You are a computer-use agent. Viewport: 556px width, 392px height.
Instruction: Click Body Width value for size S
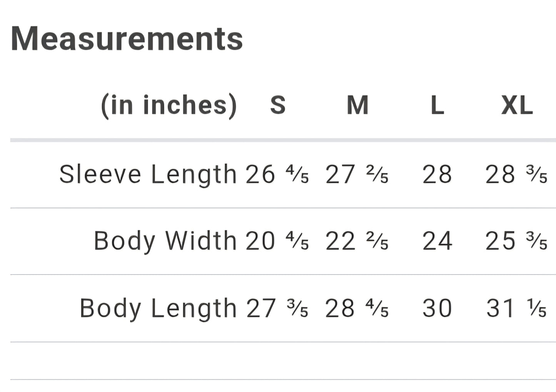(x=277, y=241)
